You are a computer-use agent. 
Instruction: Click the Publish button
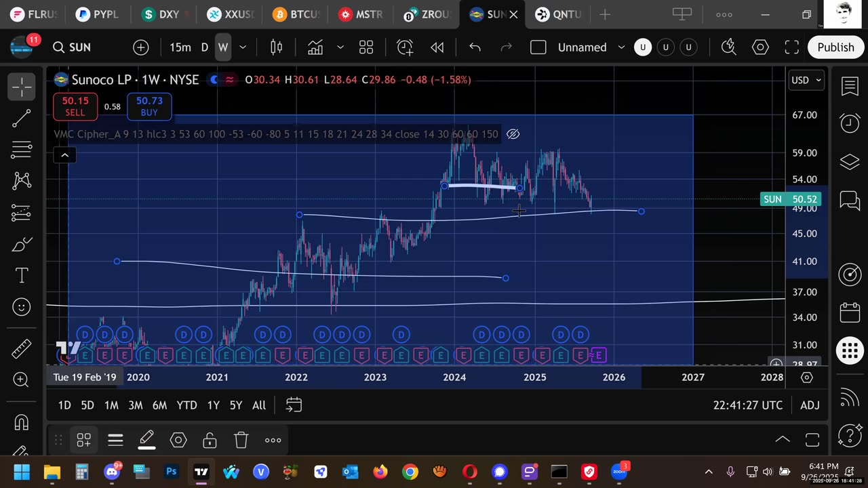(x=835, y=47)
